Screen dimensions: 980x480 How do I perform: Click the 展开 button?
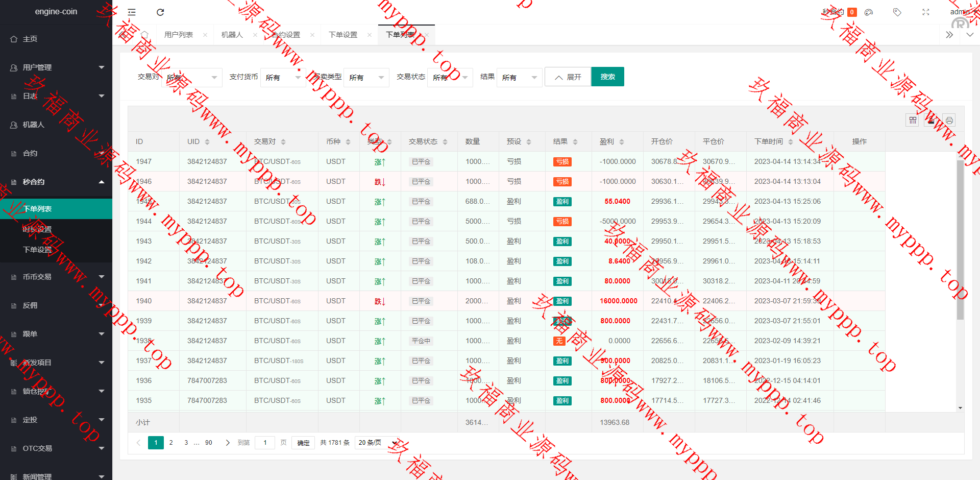pos(568,77)
